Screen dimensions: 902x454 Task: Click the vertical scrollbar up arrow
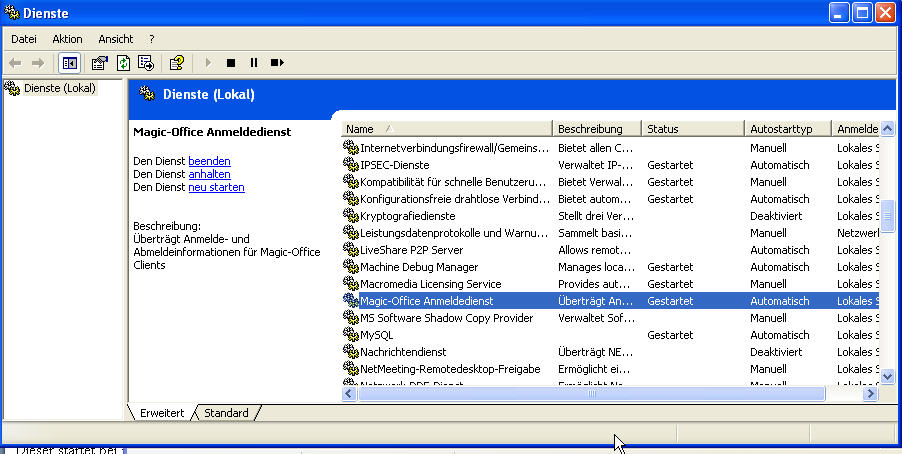coord(888,128)
